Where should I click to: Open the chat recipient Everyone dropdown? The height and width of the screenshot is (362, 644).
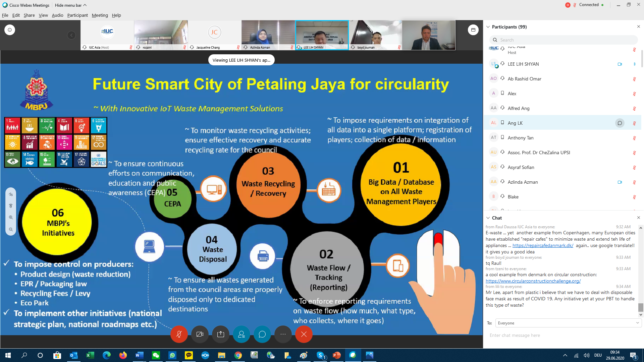click(568, 323)
